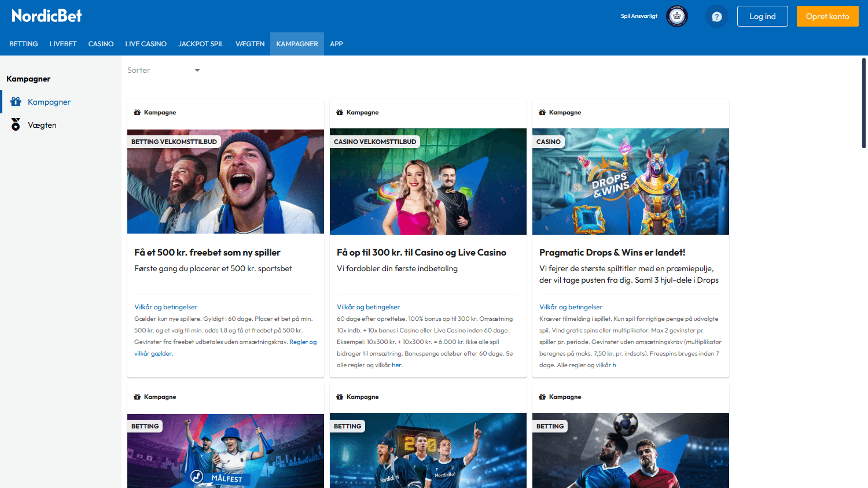This screenshot has height=488, width=868.
Task: Open the Betting Velkomsttilbud fans image
Action: pyautogui.click(x=226, y=182)
